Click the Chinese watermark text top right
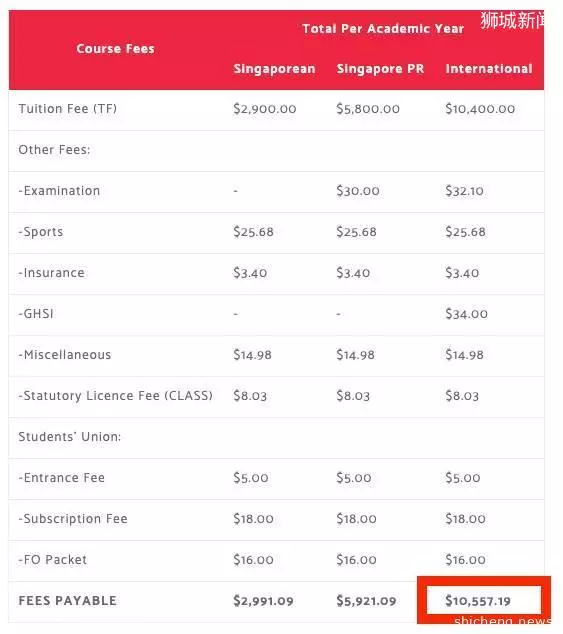 coord(513,20)
